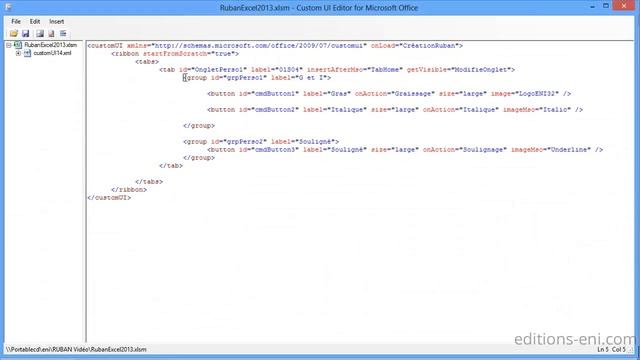Expand the customUI14.xml tree node
This screenshot has width=640, height=360.
18,53
